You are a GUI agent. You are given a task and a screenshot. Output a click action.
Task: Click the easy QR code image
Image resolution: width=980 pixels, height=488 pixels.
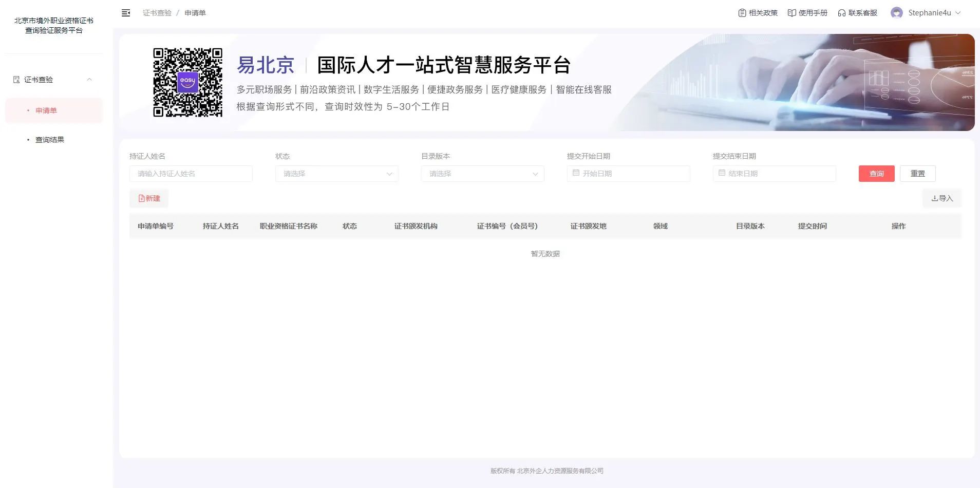coord(188,82)
